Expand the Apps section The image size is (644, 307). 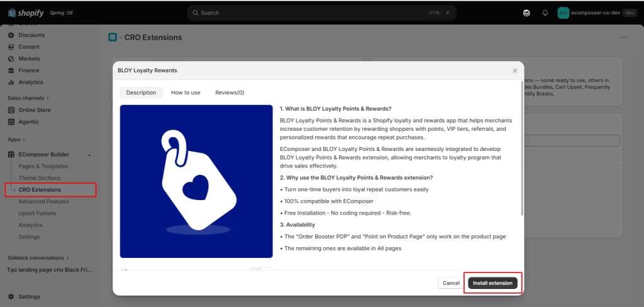coord(16,139)
